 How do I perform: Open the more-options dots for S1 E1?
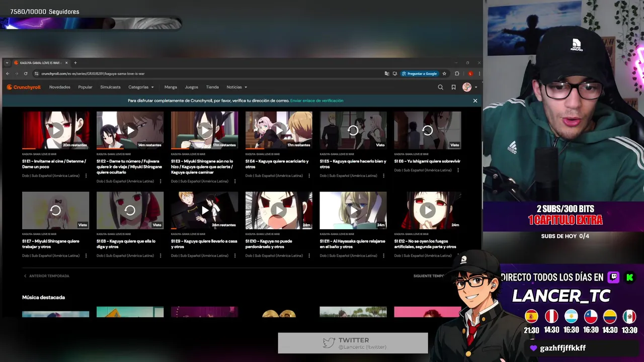pyautogui.click(x=86, y=176)
